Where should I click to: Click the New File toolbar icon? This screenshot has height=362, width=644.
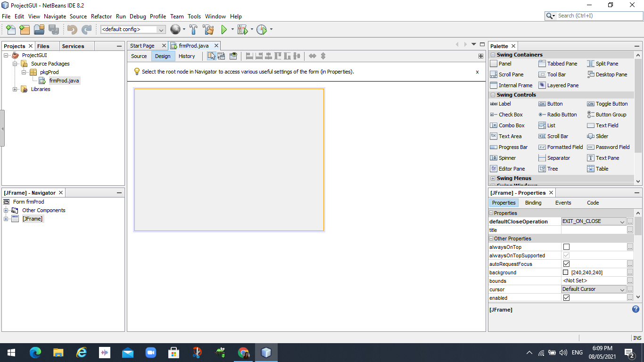pyautogui.click(x=10, y=29)
